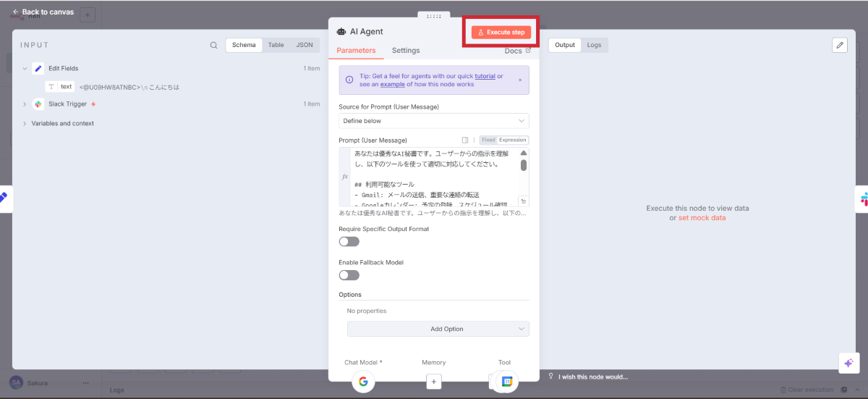This screenshot has height=399, width=868.
Task: Click the Slack logo icon in input list
Action: (38, 104)
